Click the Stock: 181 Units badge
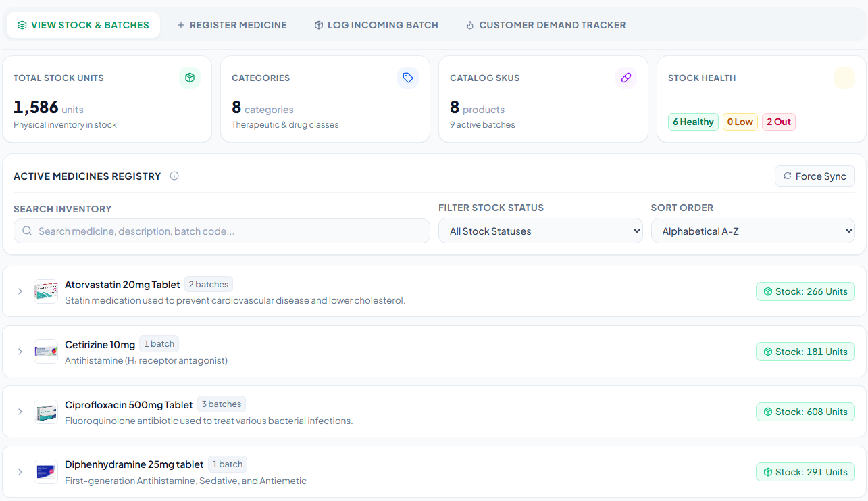 pyautogui.click(x=805, y=352)
